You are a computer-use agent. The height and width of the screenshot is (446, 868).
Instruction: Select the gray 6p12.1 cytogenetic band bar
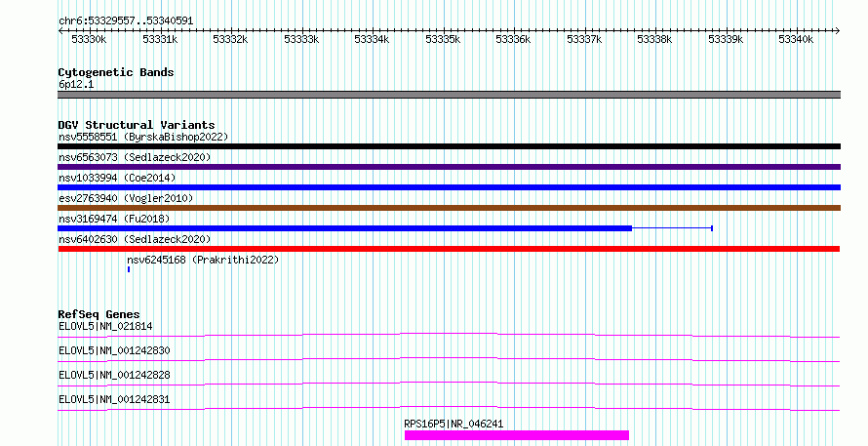point(449,95)
